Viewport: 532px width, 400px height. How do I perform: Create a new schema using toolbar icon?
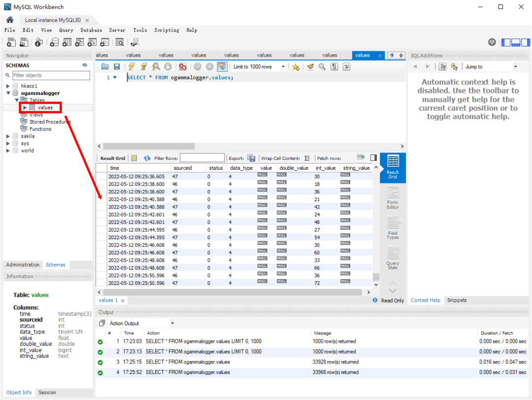point(55,43)
